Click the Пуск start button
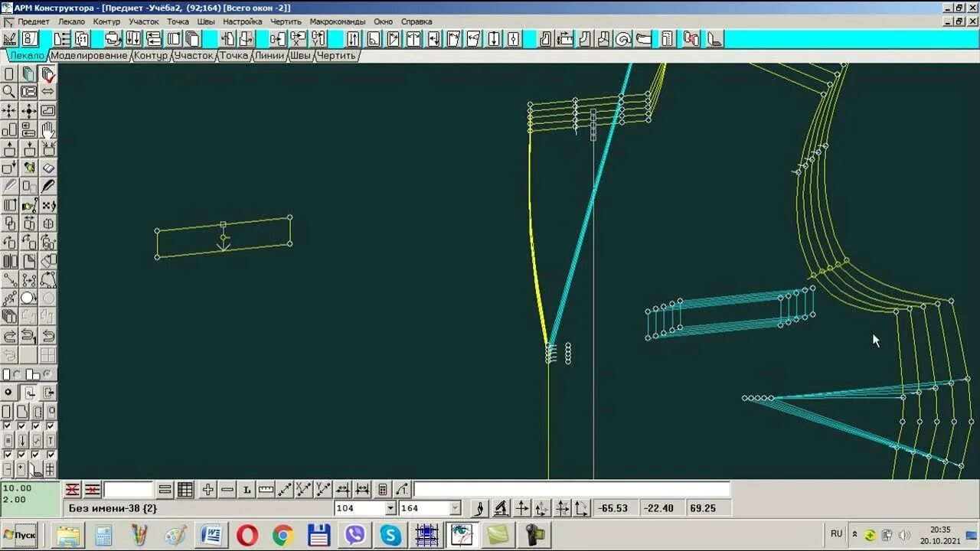 [x=20, y=534]
